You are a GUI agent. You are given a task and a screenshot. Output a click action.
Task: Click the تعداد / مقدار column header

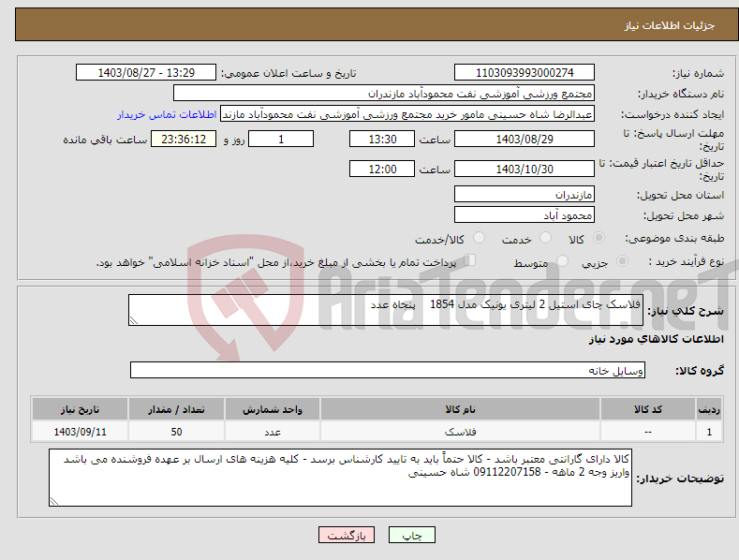pyautogui.click(x=176, y=409)
